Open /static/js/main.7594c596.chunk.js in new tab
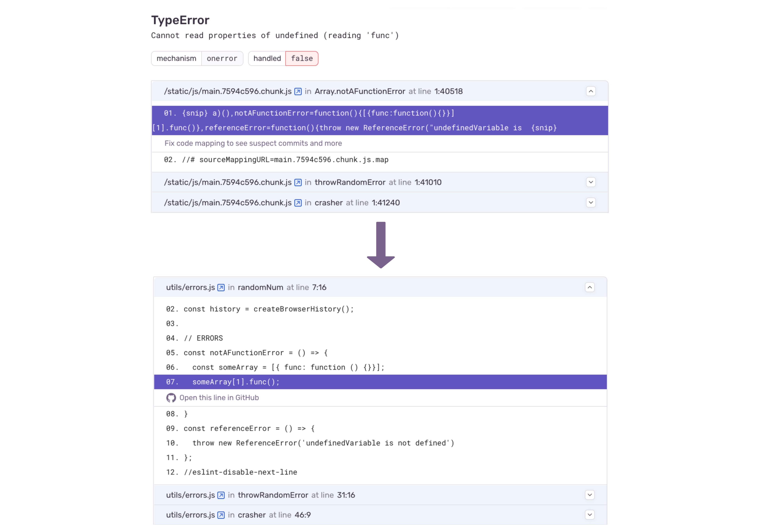Screen dimensions: 762x532 (x=298, y=91)
